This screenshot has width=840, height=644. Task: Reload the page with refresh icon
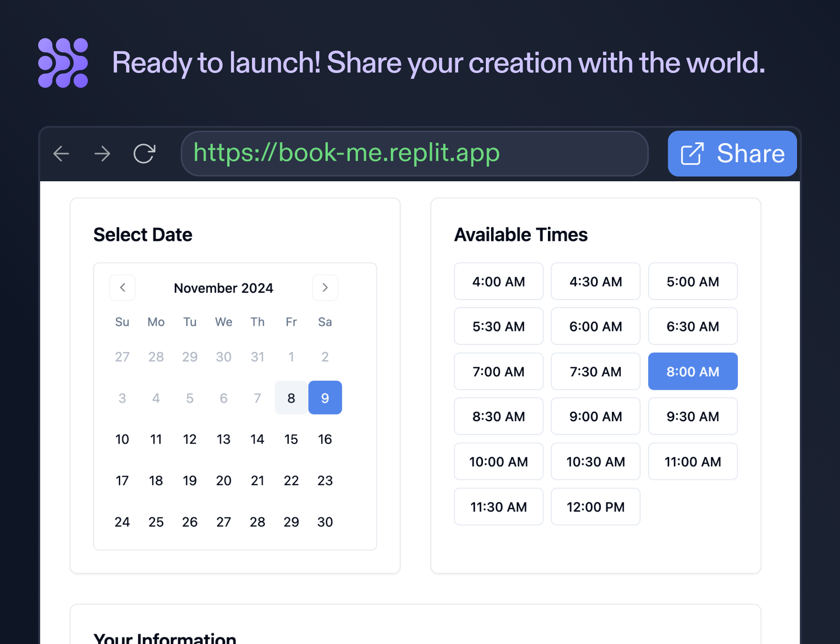(144, 154)
